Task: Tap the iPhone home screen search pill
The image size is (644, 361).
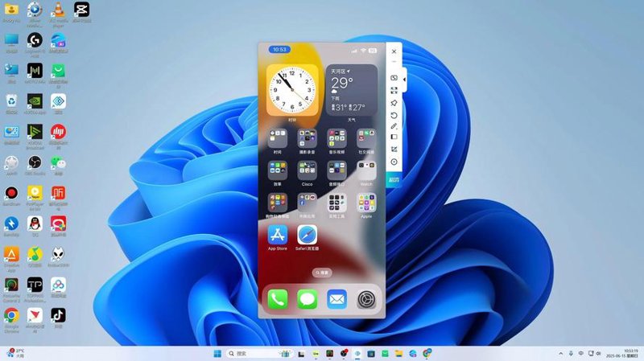Action: (x=322, y=273)
